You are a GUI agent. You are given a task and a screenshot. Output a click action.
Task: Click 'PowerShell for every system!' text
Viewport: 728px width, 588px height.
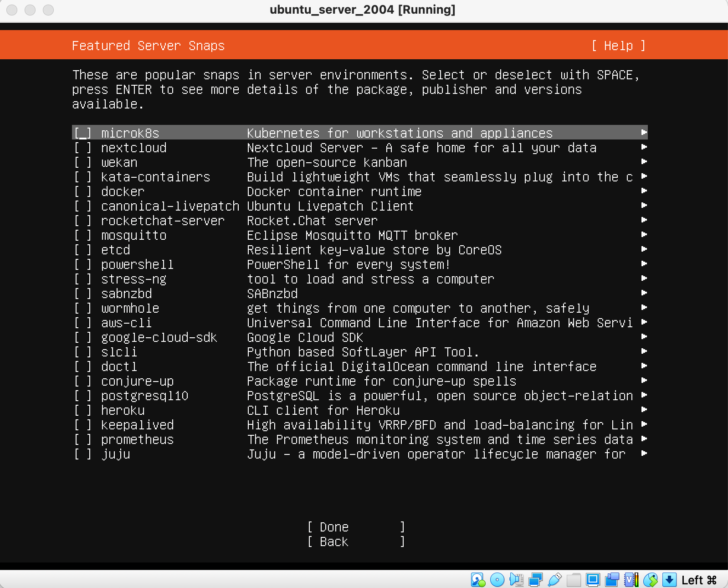[349, 264]
